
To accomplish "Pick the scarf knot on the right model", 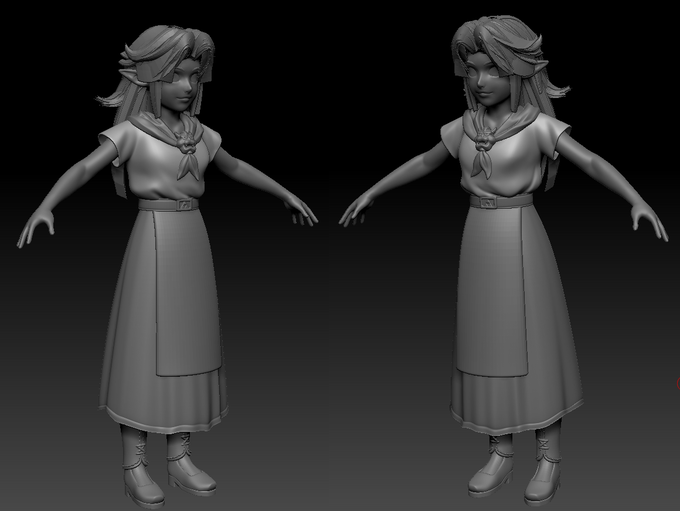I will point(483,141).
